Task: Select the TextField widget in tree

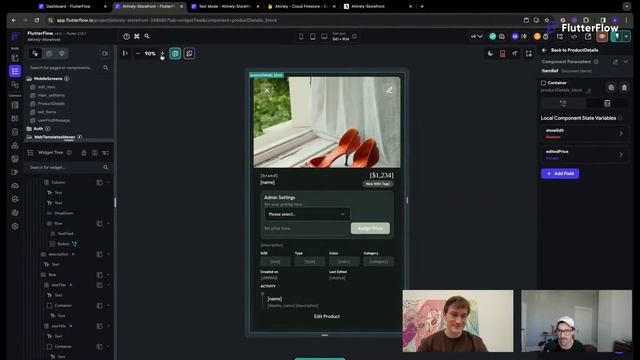Action: [64, 233]
